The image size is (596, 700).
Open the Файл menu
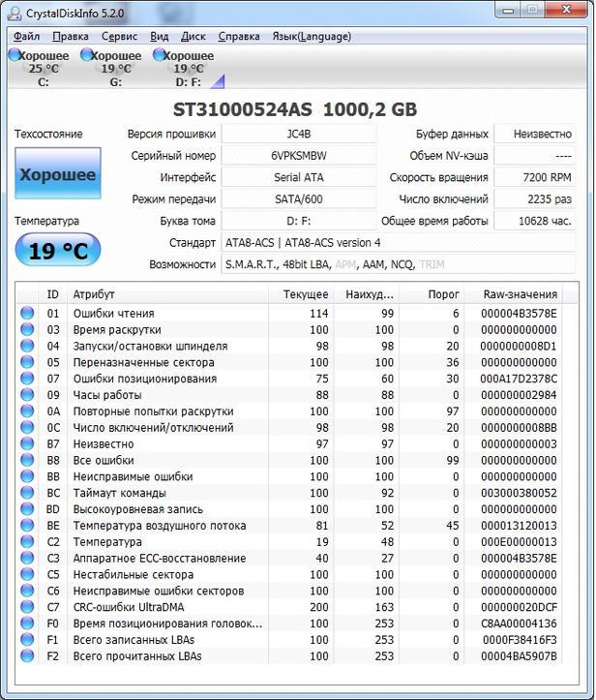(x=26, y=36)
